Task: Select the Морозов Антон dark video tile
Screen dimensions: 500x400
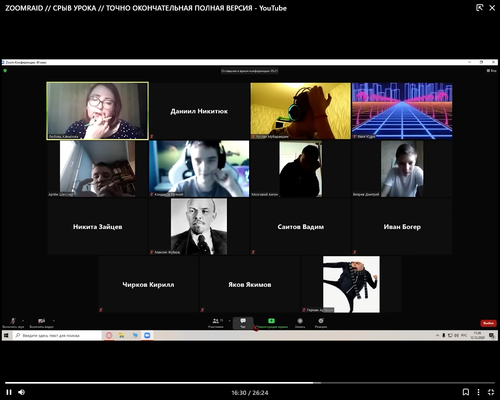Action: pyautogui.click(x=301, y=169)
